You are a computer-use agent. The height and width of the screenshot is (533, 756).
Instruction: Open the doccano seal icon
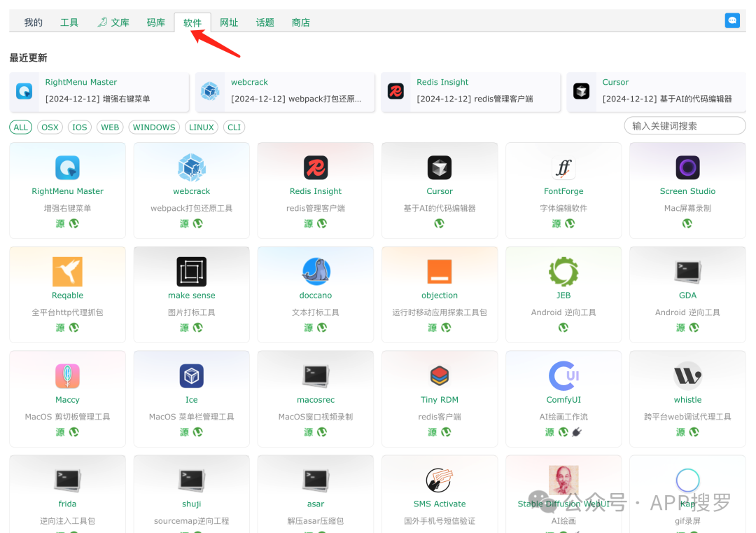pyautogui.click(x=316, y=272)
